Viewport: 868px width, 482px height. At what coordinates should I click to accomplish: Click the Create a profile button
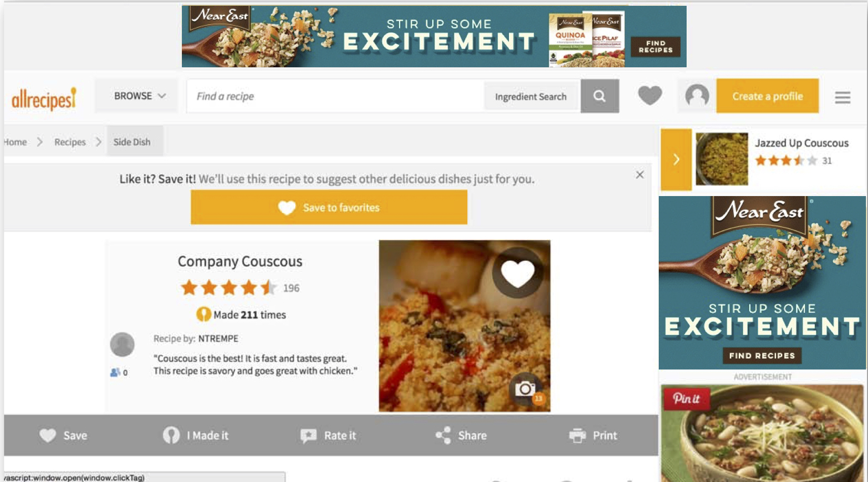[x=768, y=96]
